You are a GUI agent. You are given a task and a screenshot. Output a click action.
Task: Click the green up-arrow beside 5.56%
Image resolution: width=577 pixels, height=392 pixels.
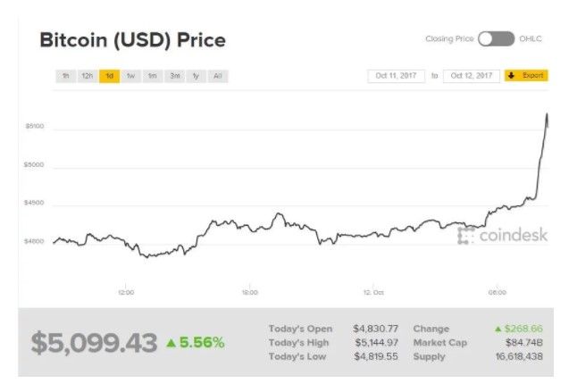pos(171,342)
